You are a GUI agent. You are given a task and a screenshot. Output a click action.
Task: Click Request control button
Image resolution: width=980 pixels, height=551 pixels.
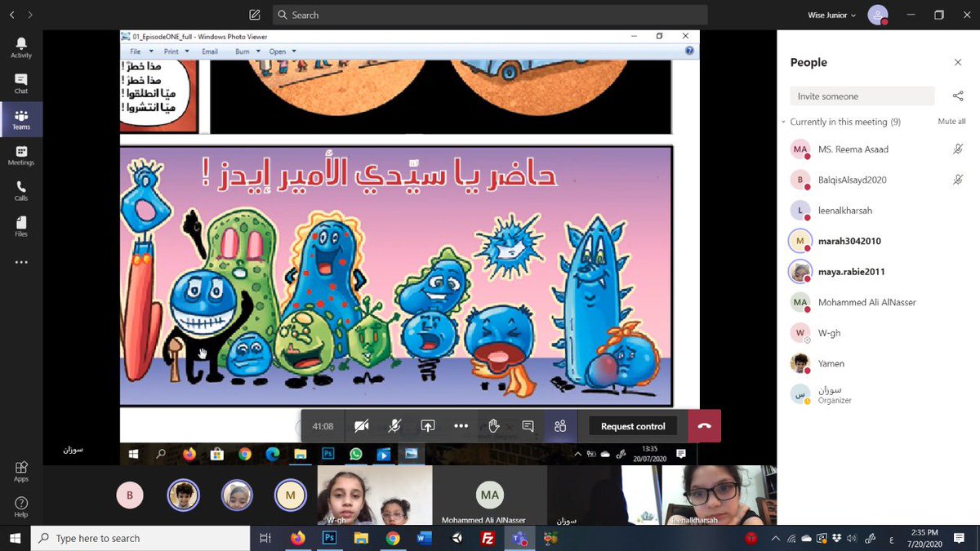633,426
